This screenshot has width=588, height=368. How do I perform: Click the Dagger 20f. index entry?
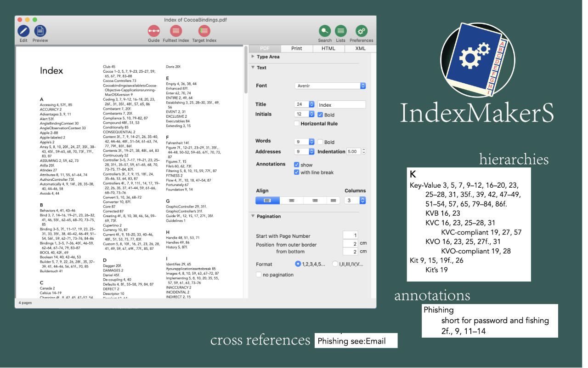[112, 265]
